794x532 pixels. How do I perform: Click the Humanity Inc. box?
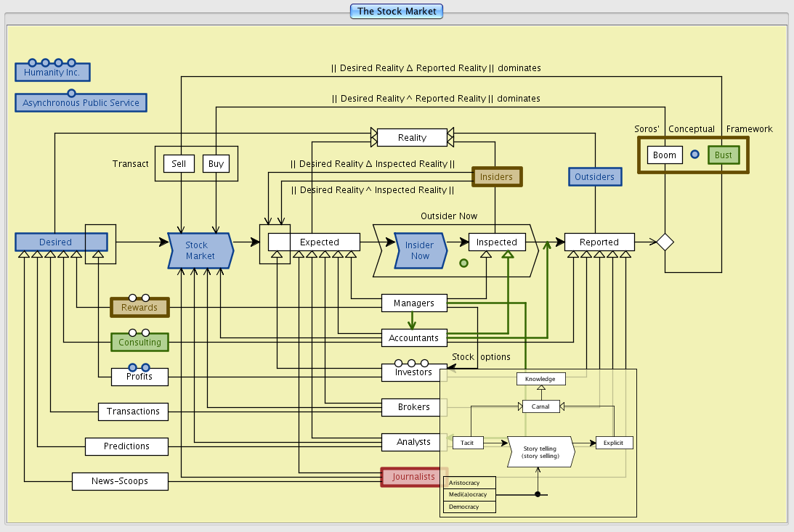pos(52,73)
